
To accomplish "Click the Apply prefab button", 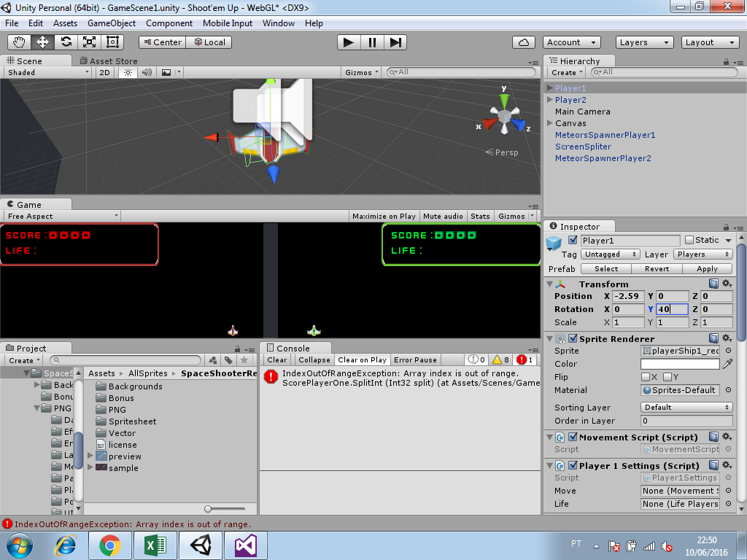I will pos(706,268).
